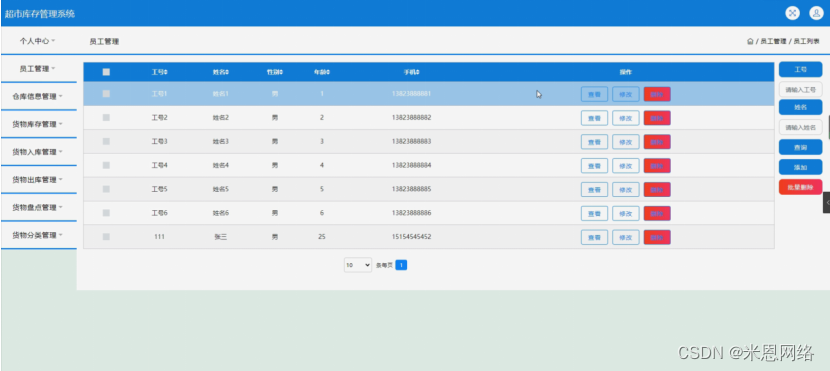View details of row 工号4
The image size is (830, 371).
[594, 166]
